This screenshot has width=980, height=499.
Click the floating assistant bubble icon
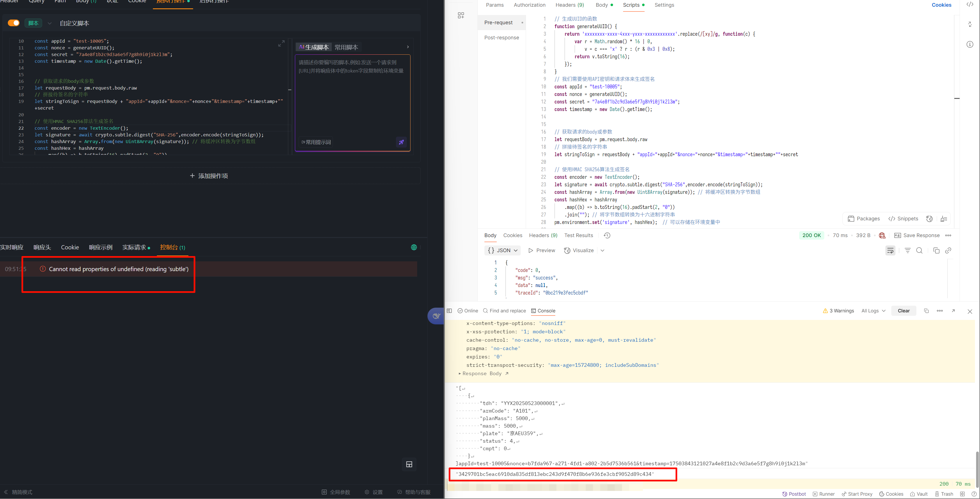[x=436, y=316]
